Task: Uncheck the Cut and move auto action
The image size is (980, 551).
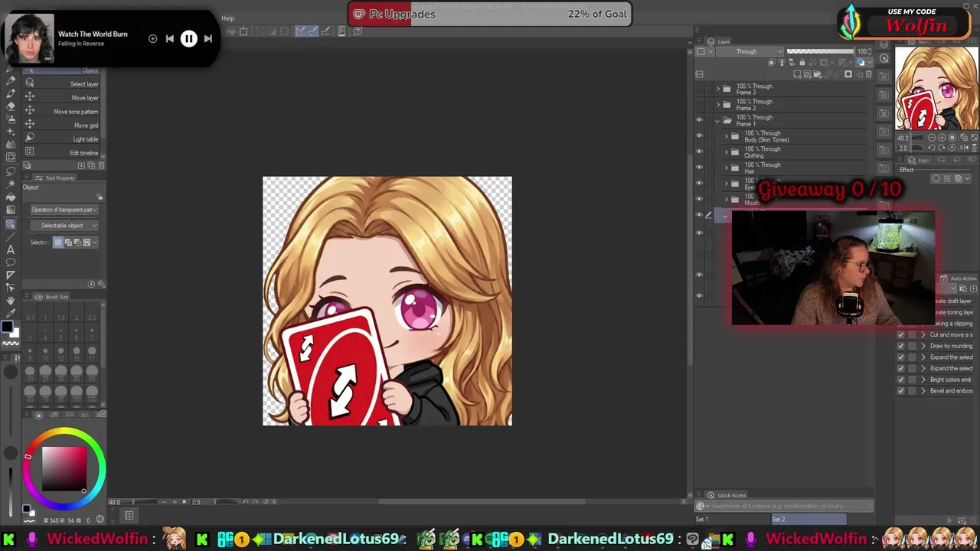Action: pyautogui.click(x=900, y=334)
